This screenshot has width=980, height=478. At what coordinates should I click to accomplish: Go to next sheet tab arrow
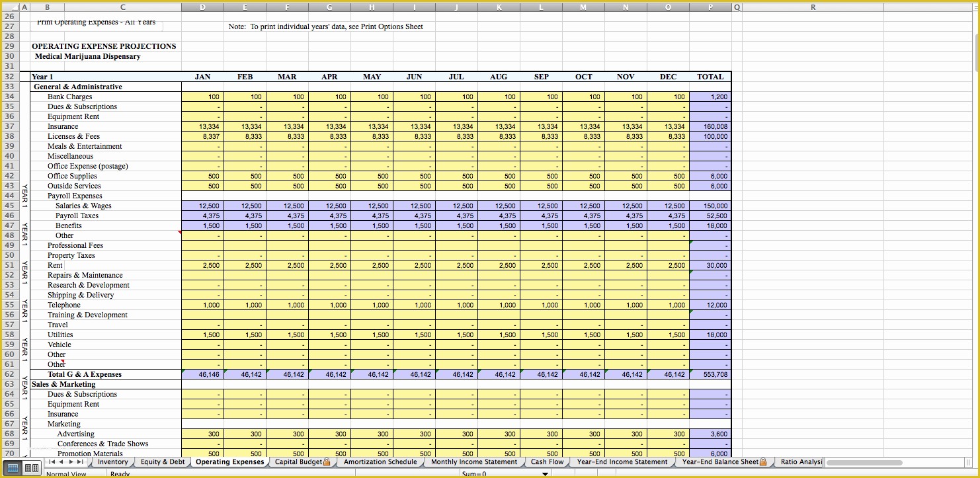point(70,462)
